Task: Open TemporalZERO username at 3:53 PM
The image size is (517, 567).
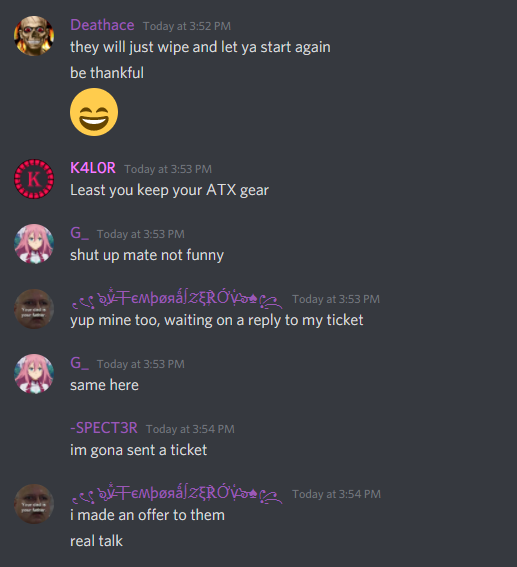Action: 177,299
